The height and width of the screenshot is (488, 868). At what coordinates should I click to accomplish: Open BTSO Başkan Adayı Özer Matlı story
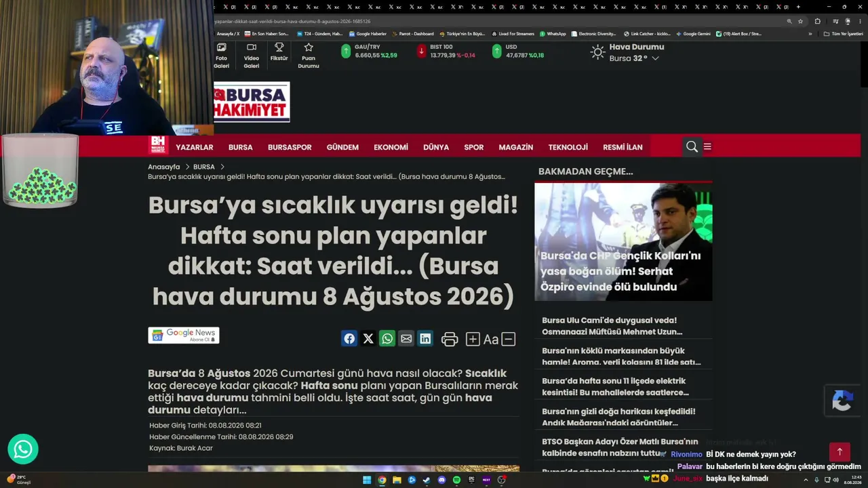tap(620, 447)
